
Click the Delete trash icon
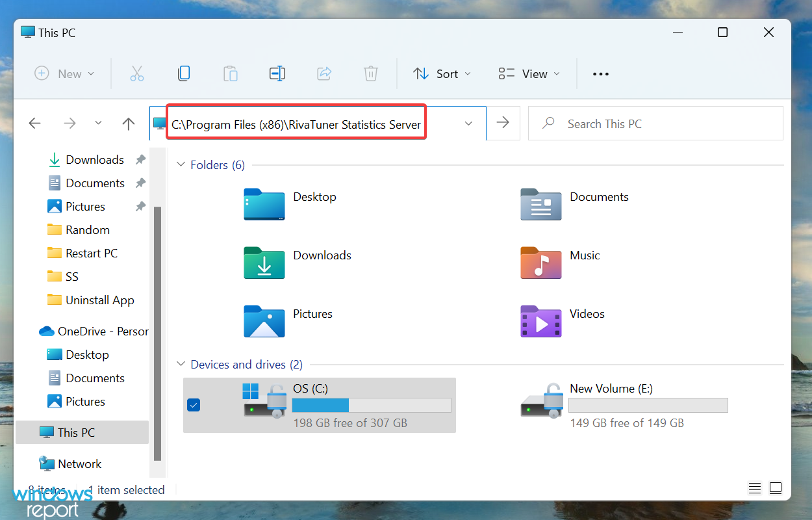(371, 74)
